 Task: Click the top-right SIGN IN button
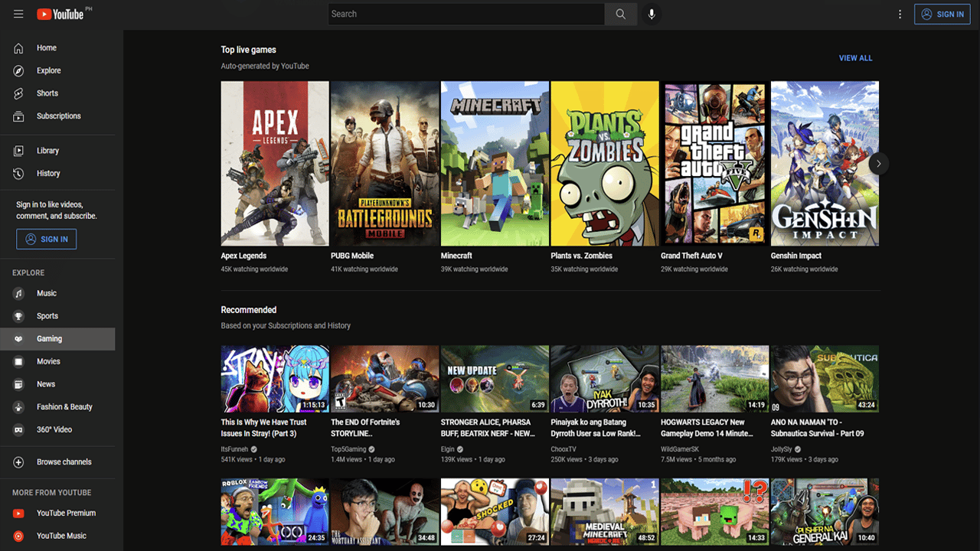tap(942, 14)
